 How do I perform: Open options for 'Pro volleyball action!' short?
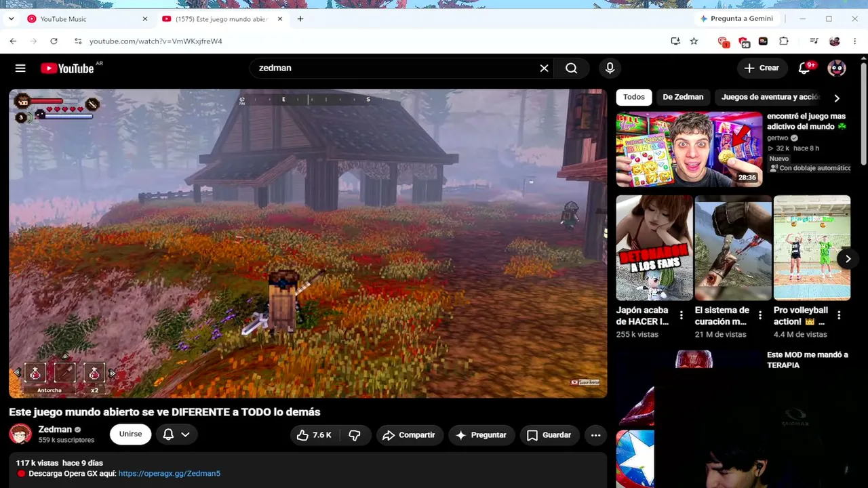(x=839, y=316)
